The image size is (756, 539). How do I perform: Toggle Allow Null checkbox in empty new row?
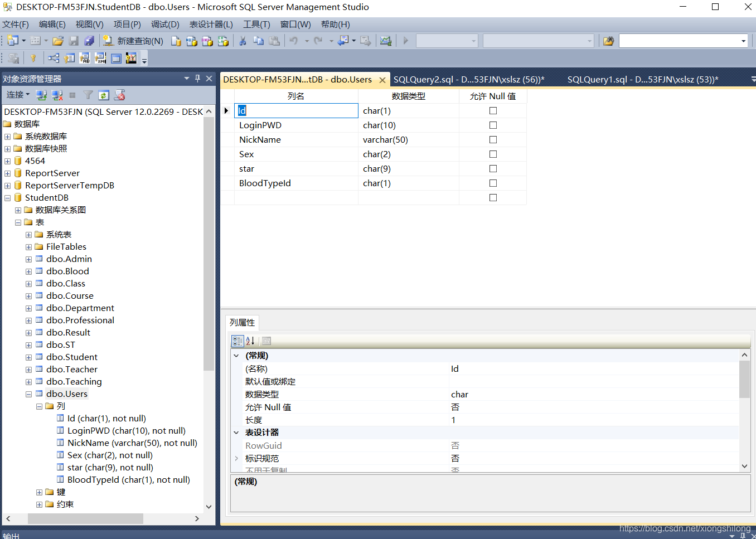[x=493, y=197]
